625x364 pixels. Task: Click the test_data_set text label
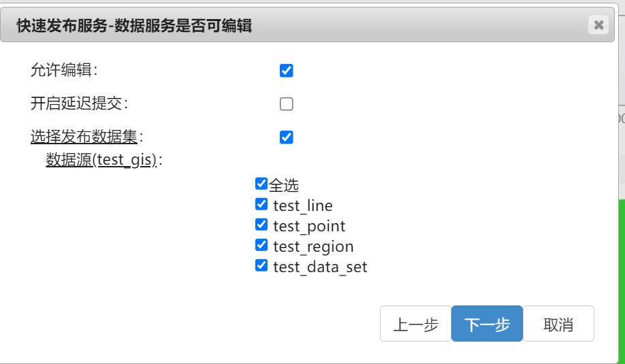320,267
